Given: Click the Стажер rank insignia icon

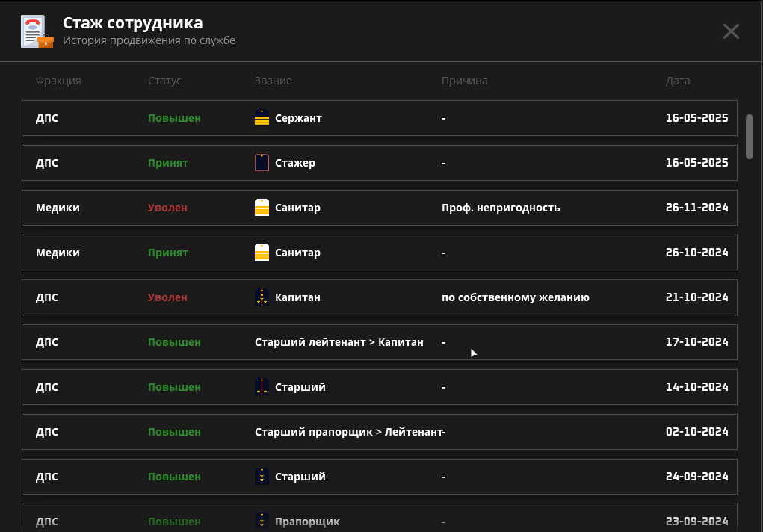Looking at the screenshot, I should [262, 163].
